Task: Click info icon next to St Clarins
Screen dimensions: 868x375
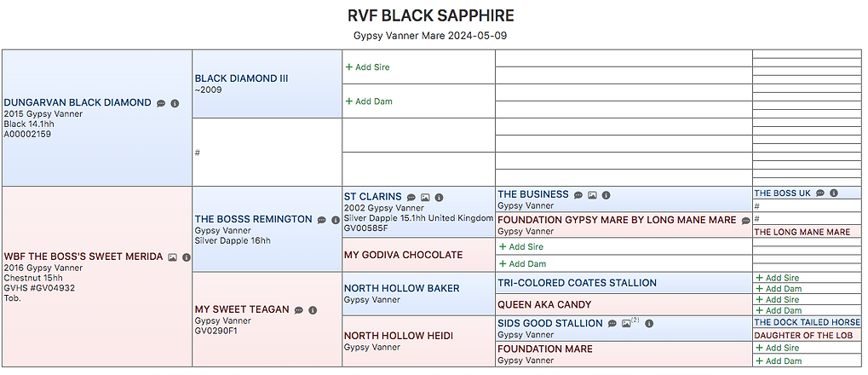Action: click(439, 197)
